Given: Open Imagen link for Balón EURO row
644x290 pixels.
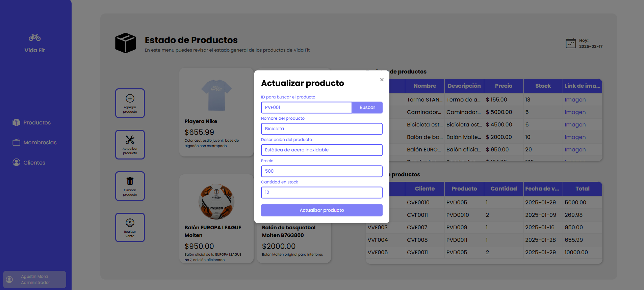Looking at the screenshot, I should tap(575, 149).
